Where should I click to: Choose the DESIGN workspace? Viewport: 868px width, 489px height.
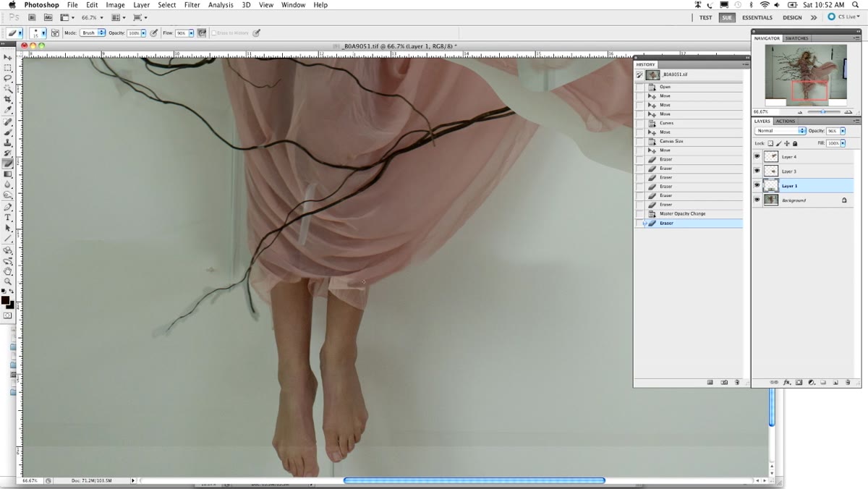coord(792,17)
